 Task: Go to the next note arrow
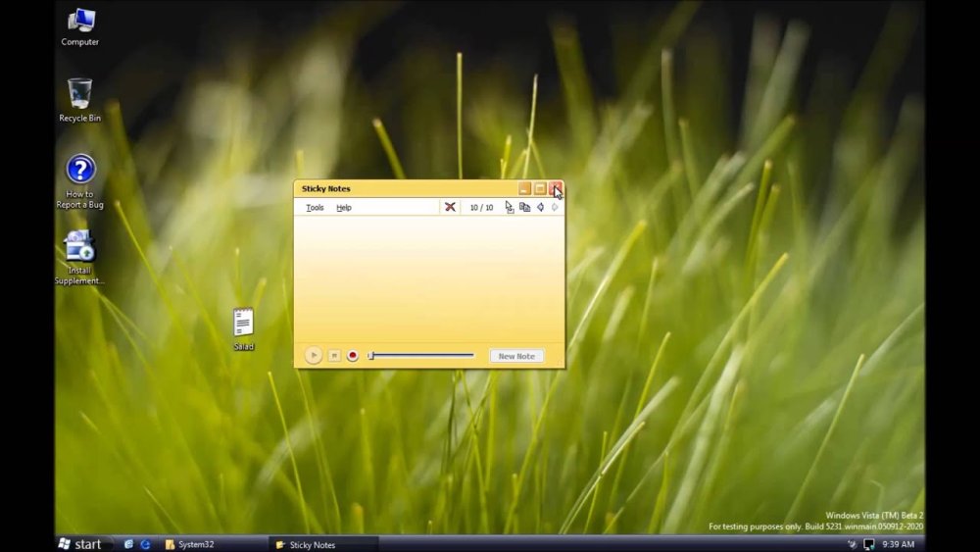555,207
